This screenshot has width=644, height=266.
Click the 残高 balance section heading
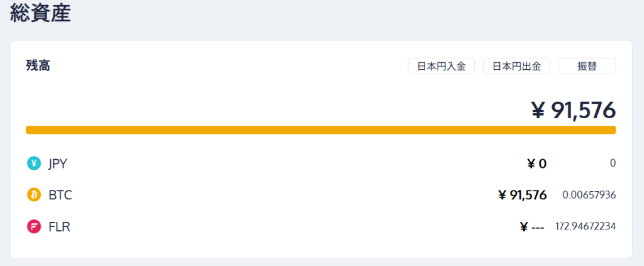(x=38, y=65)
